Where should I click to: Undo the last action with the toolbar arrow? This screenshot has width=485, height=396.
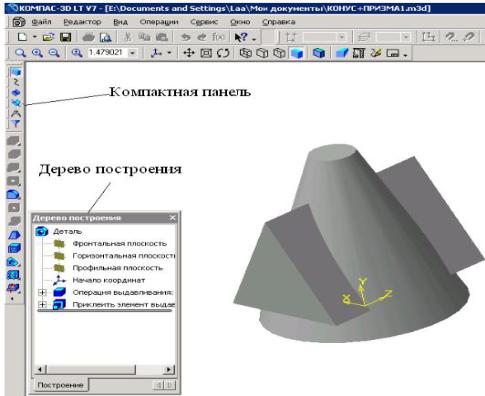(185, 37)
